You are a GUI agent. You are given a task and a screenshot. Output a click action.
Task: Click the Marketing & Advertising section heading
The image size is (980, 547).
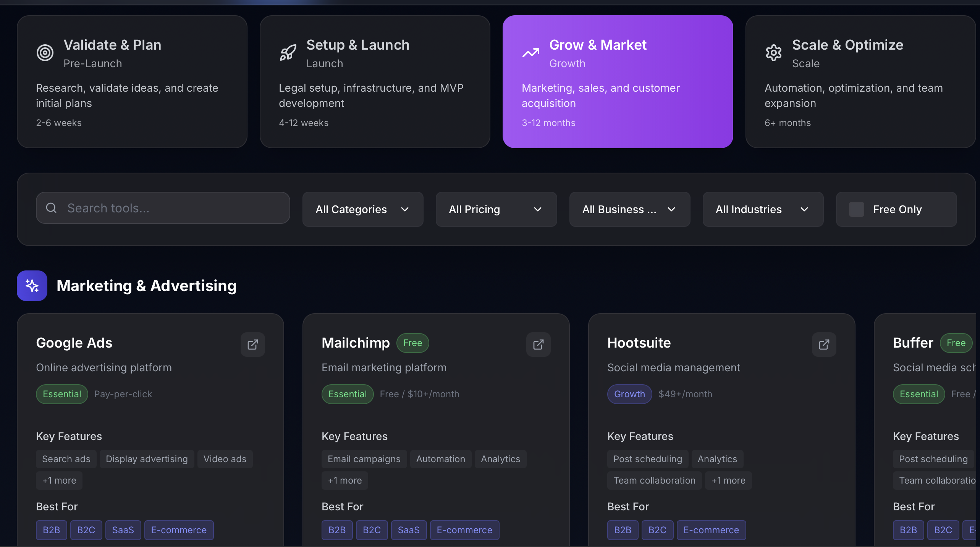147,286
